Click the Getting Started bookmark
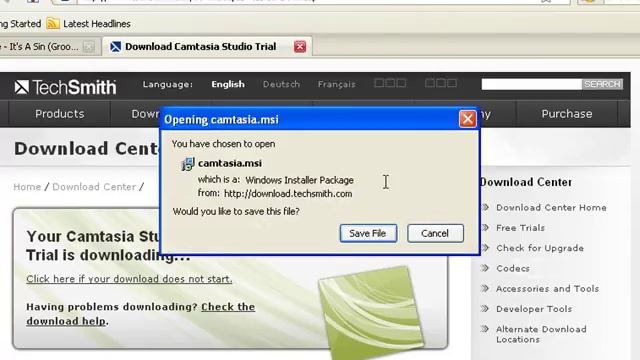 coord(20,24)
